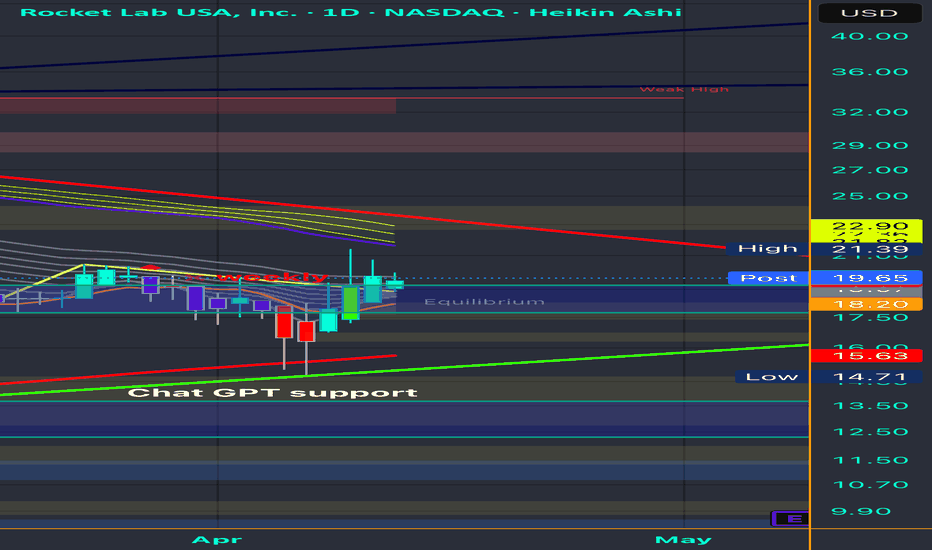
Task: Click the 'High' 21.39 price label
Action: pyautogui.click(x=823, y=249)
